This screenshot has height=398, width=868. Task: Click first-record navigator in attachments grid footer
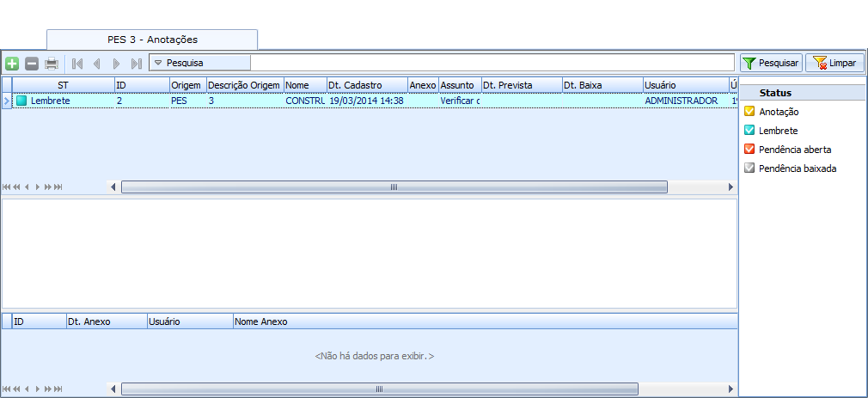pos(7,389)
